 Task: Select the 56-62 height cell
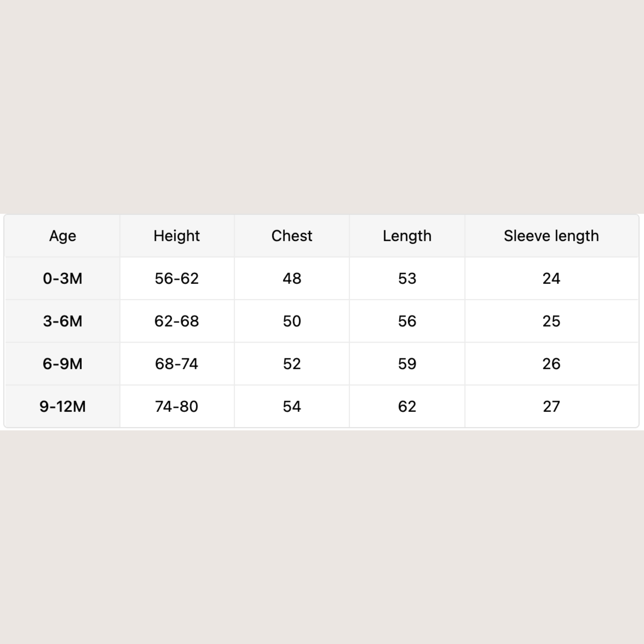pos(177,278)
